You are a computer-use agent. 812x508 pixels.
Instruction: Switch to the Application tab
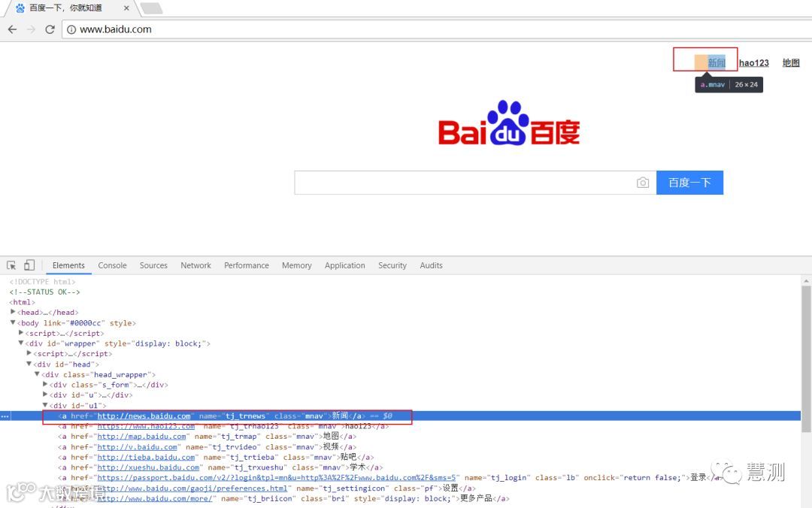345,265
